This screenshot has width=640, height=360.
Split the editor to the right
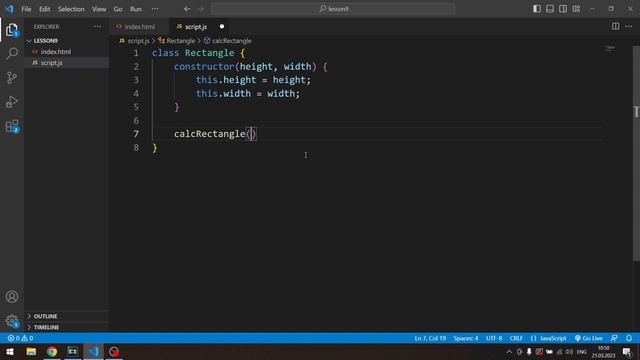(x=615, y=27)
